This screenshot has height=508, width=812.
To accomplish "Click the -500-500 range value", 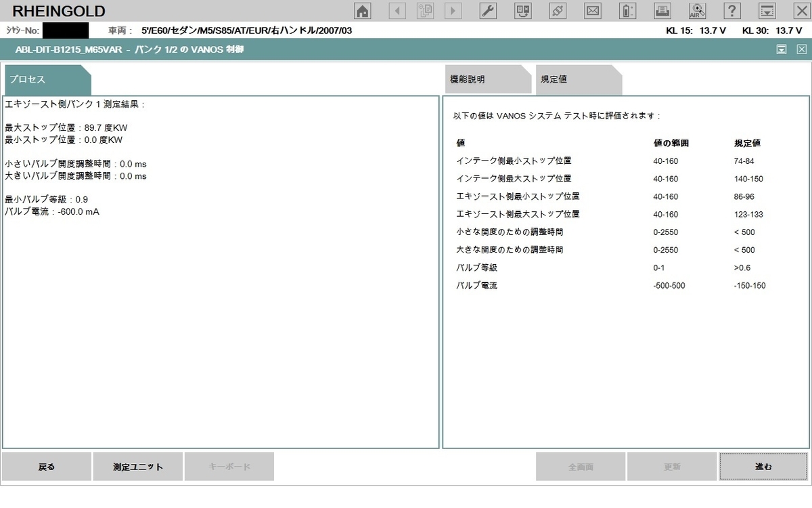I will pos(669,286).
